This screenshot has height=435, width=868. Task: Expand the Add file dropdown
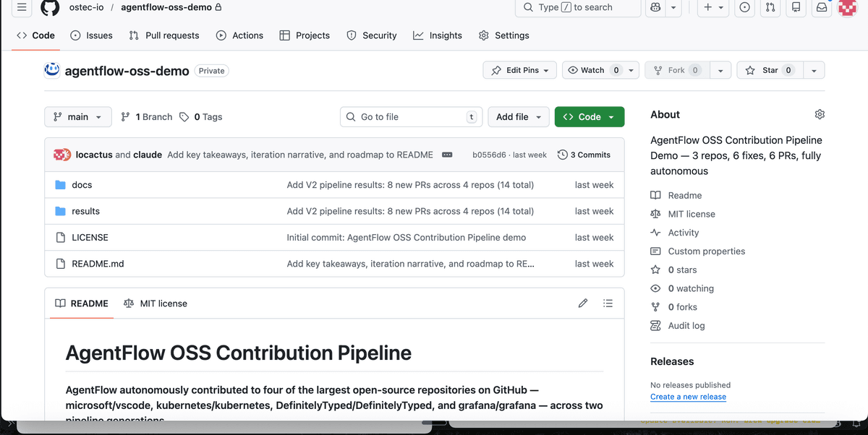coord(519,116)
